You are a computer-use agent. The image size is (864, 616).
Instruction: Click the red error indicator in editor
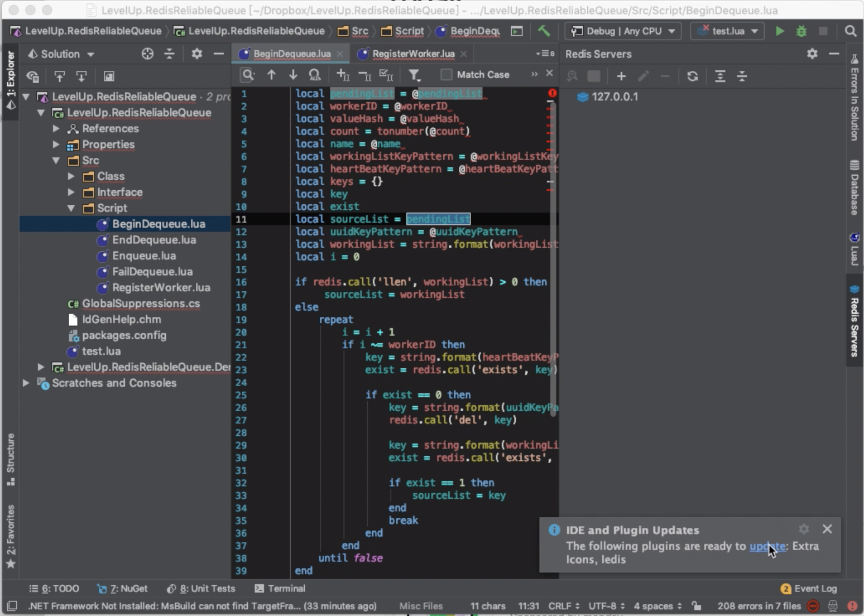552,93
